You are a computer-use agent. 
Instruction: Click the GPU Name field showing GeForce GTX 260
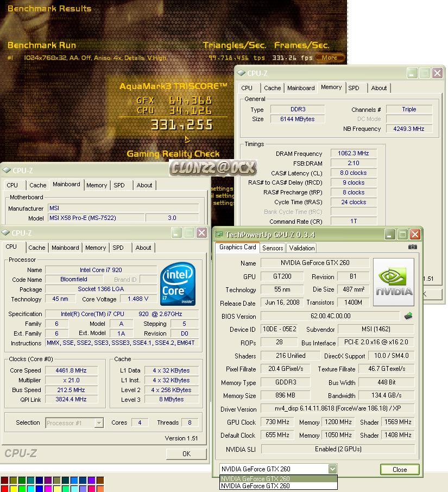coord(315,263)
